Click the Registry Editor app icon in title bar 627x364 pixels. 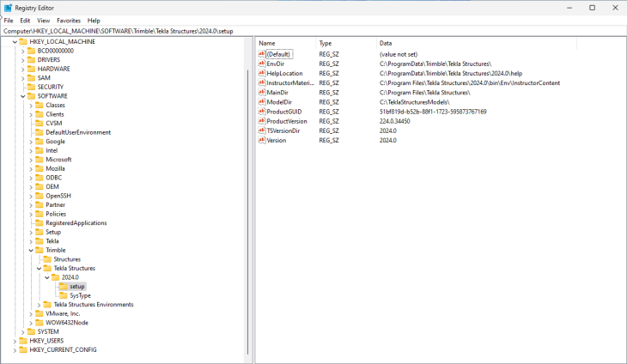pyautogui.click(x=8, y=8)
